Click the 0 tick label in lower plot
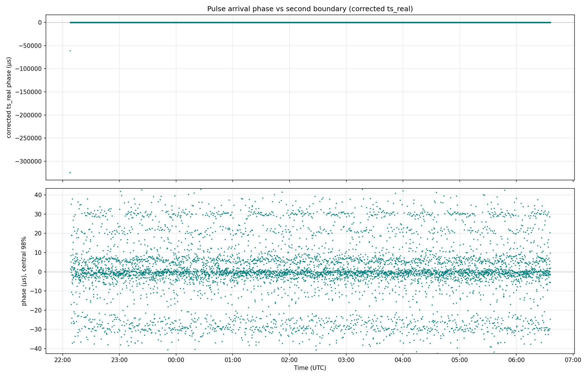The height and width of the screenshot is (378, 588). click(x=40, y=272)
